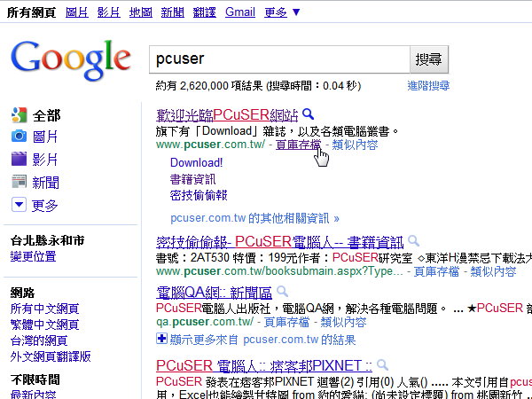Open result 歡迎光臨PCuSER網站
This screenshot has width=532, height=399.
(x=227, y=115)
